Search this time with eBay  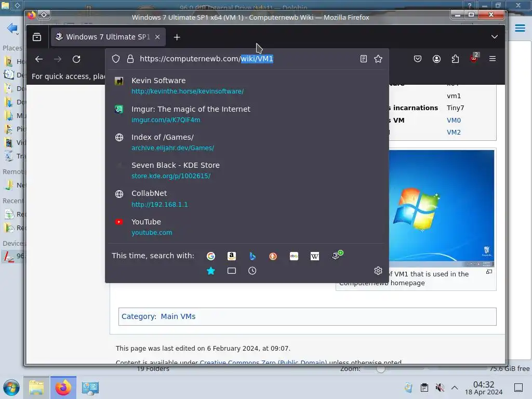(x=294, y=256)
